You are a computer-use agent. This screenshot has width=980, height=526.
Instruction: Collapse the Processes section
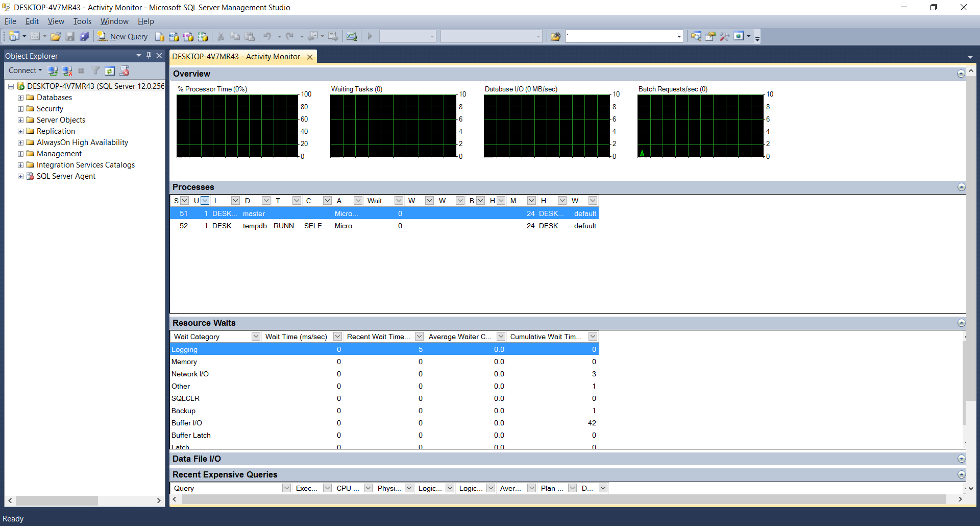961,187
